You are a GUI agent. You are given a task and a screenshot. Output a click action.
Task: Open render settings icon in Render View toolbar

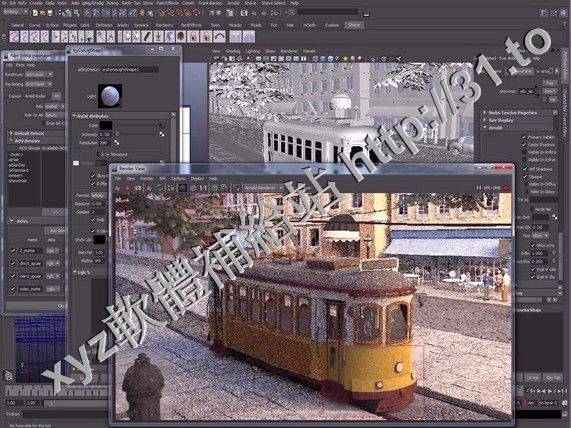(170, 188)
